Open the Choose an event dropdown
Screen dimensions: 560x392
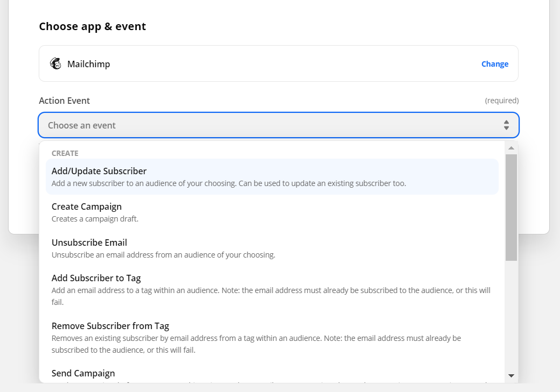[x=278, y=125]
